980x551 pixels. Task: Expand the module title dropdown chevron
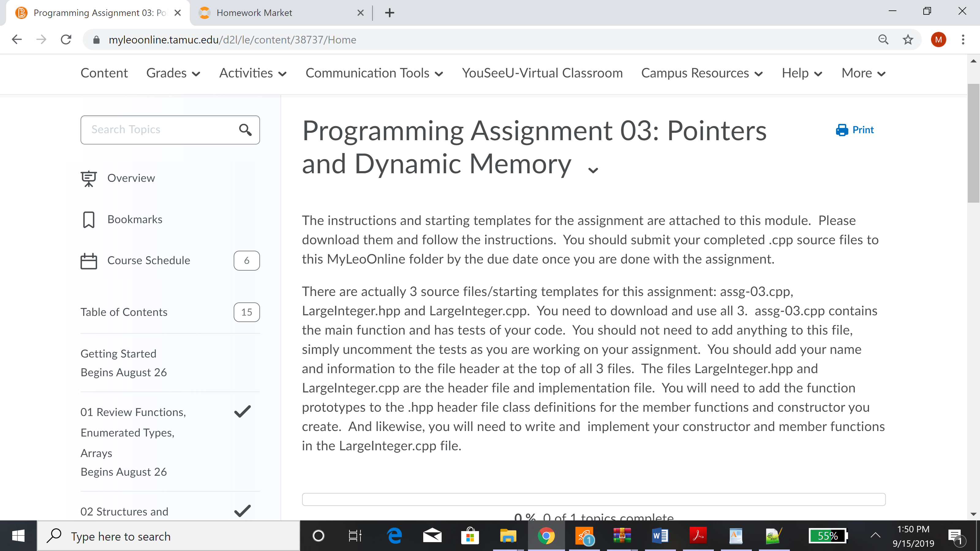pyautogui.click(x=593, y=171)
